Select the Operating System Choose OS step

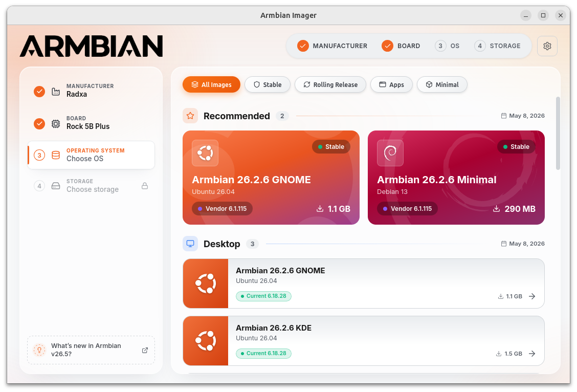coord(91,155)
